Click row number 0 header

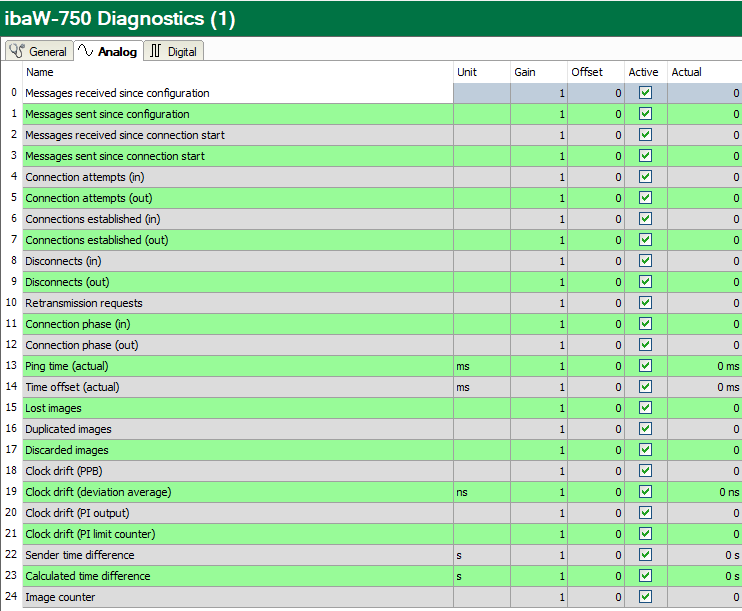click(12, 92)
